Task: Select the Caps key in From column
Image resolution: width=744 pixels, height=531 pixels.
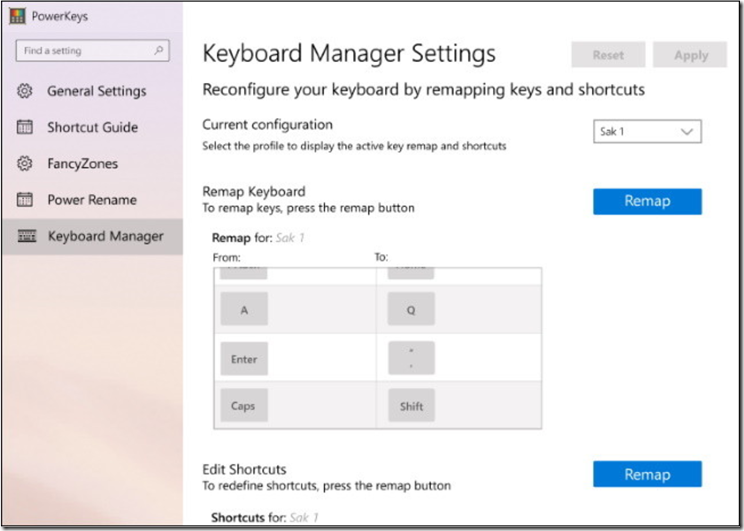Action: 244,406
